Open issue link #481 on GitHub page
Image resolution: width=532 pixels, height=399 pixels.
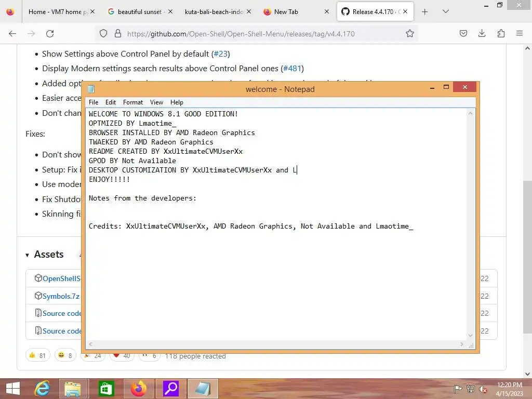[292, 69]
